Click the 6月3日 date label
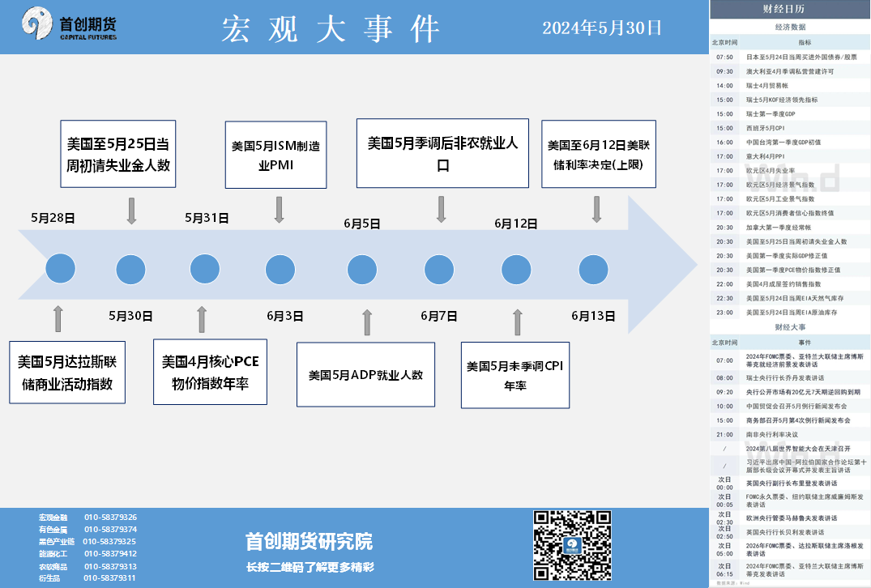Screen dimensions: 871x588 285,316
